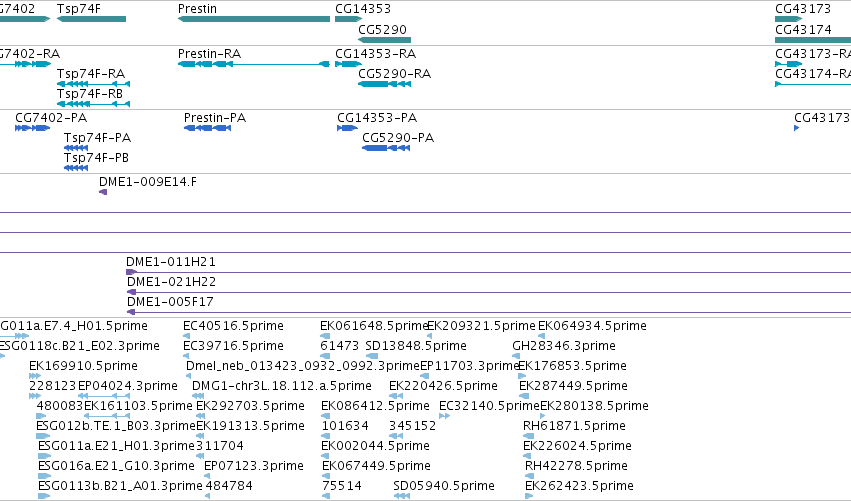This screenshot has width=851, height=501.
Task: Select the Tsp74F-RB transcript glyph
Action: tap(93, 104)
